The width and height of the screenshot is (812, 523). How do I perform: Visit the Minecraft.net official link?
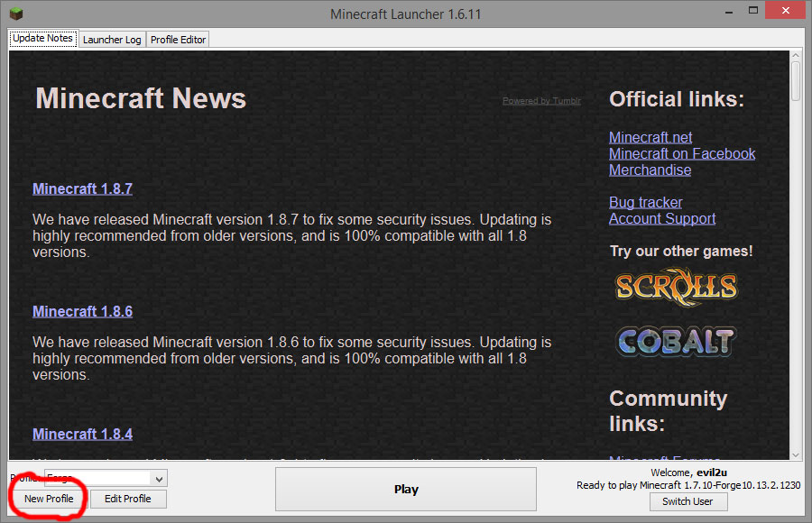(651, 138)
